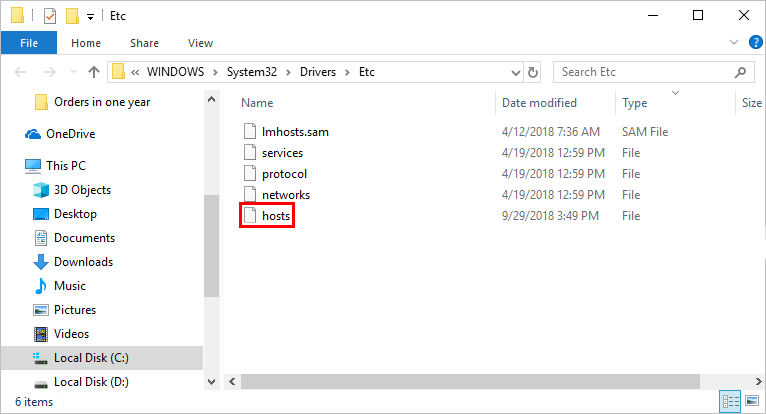This screenshot has height=414, width=766.
Task: Open Desktop in navigation pane
Action: (x=75, y=214)
